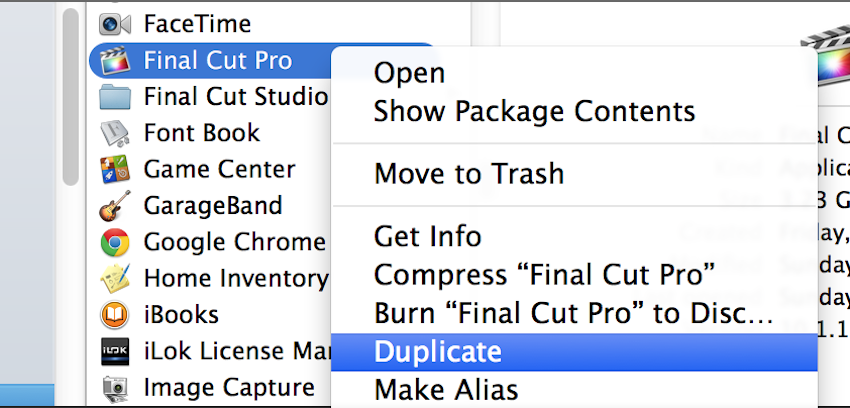
Task: Choose Open from the context menu
Action: pos(409,73)
